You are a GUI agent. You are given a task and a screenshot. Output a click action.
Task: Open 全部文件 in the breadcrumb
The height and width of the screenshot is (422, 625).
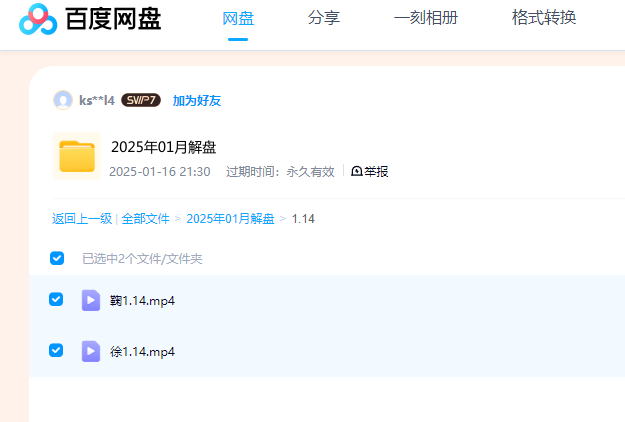pyautogui.click(x=145, y=219)
